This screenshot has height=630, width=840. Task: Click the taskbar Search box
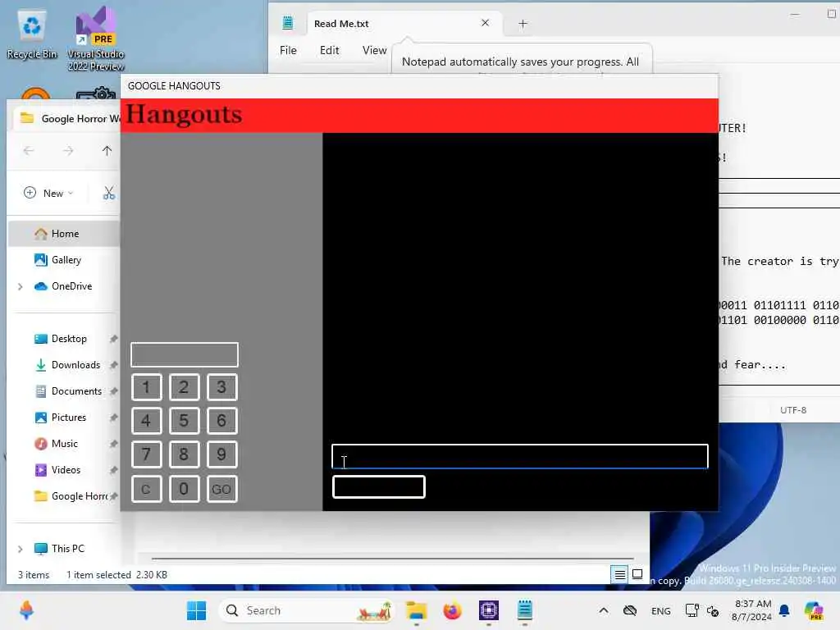point(306,610)
